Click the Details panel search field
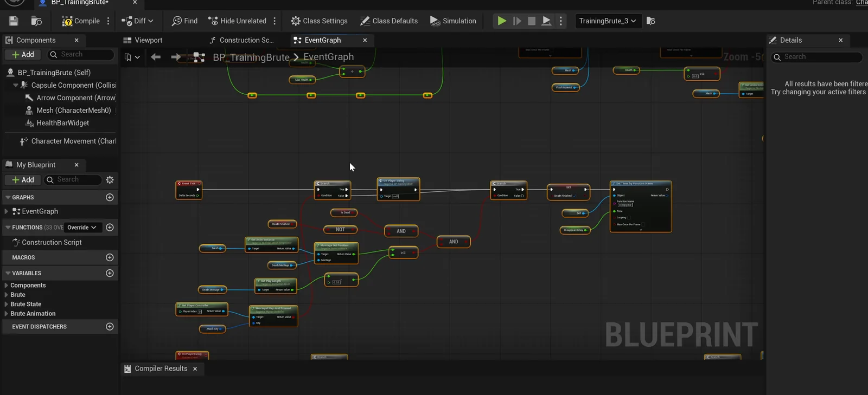 click(817, 57)
